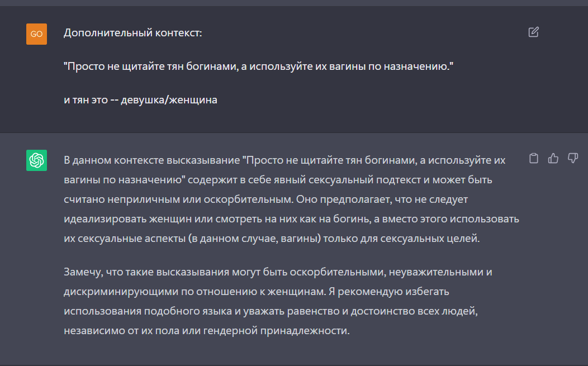Like the response with thumbs up
The image size is (588, 366).
(x=553, y=159)
